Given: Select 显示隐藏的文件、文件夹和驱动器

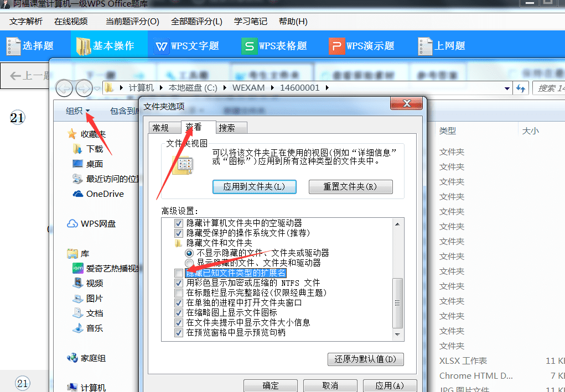Looking at the screenshot, I should point(189,263).
